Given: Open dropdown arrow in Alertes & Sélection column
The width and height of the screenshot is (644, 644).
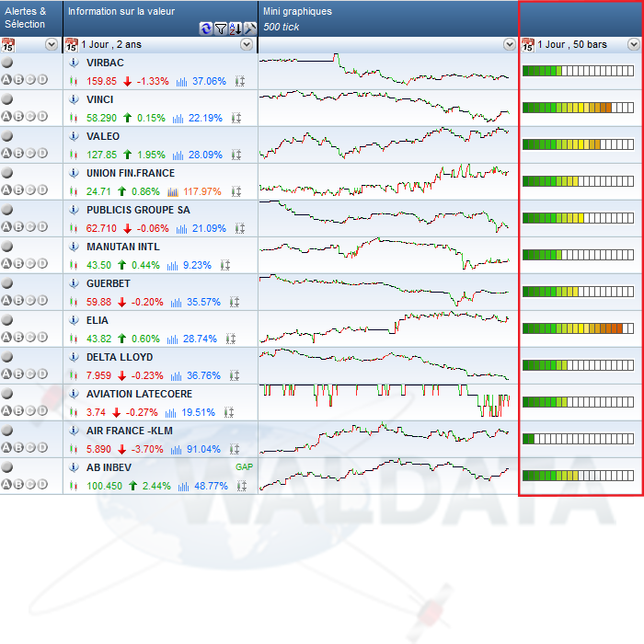Looking at the screenshot, I should [x=52, y=44].
